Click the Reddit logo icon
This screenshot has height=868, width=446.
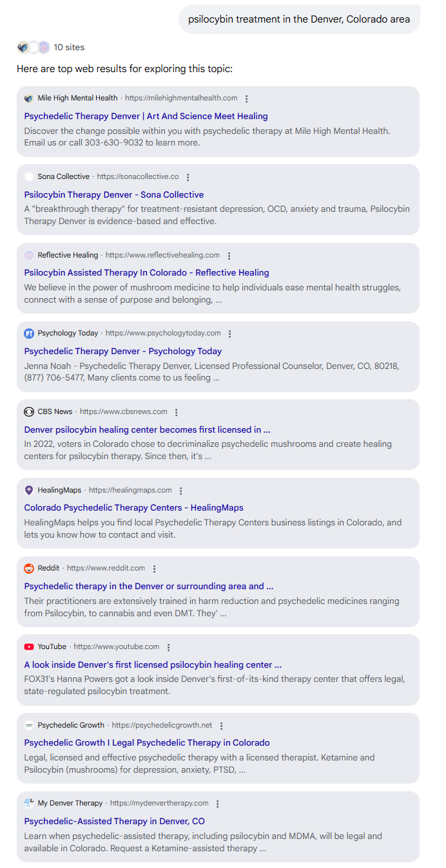(x=29, y=569)
